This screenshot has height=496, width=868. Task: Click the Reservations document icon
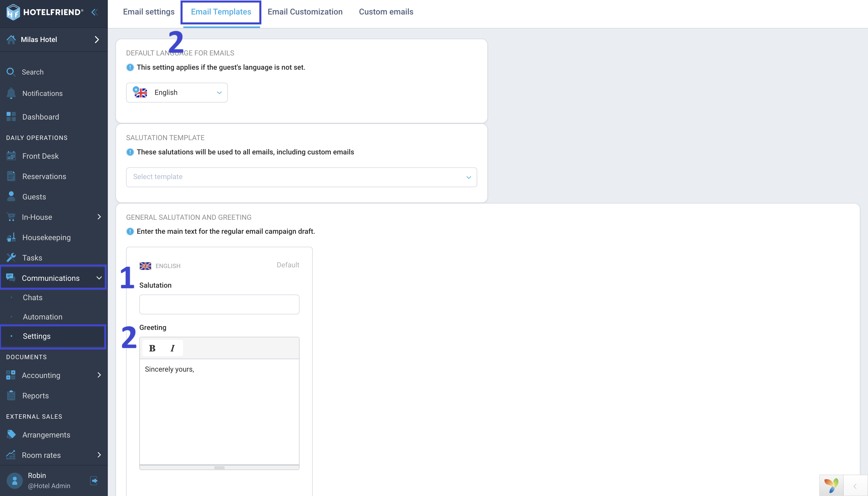pyautogui.click(x=11, y=176)
